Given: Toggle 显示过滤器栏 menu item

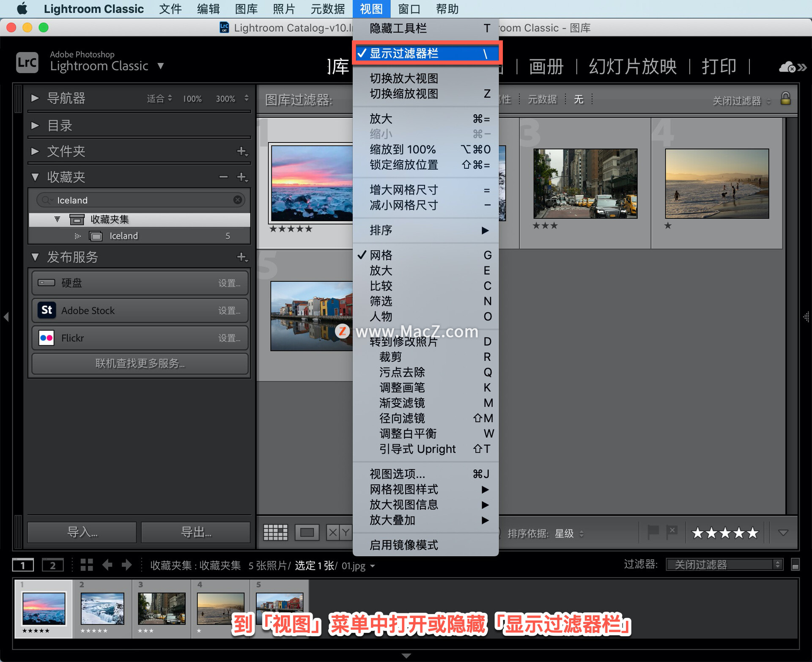Looking at the screenshot, I should click(x=426, y=53).
